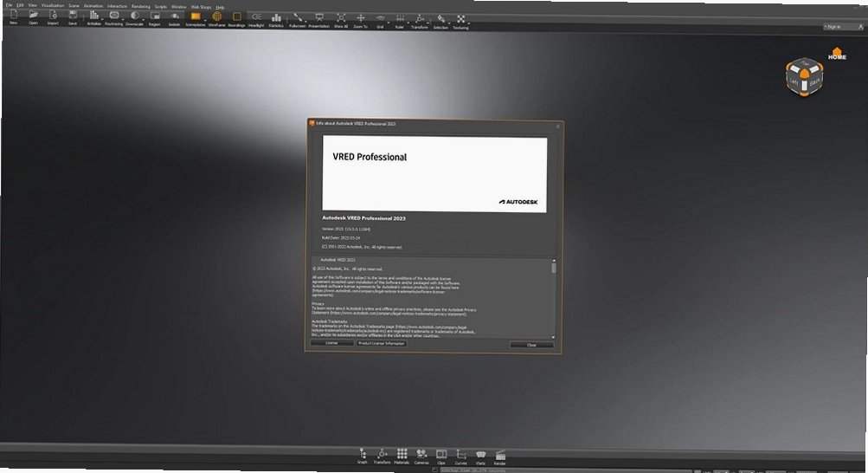The width and height of the screenshot is (868, 473).
Task: Click the Selection toolbar icon
Action: click(440, 21)
